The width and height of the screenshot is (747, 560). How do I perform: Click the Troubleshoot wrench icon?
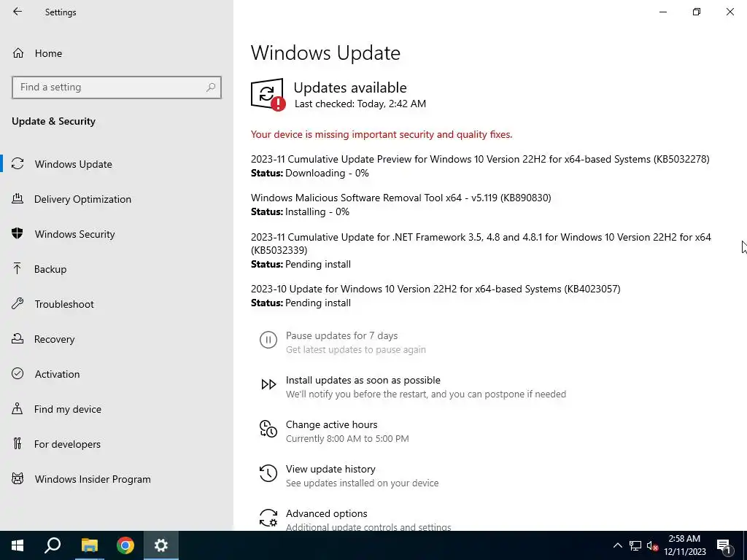coord(18,303)
